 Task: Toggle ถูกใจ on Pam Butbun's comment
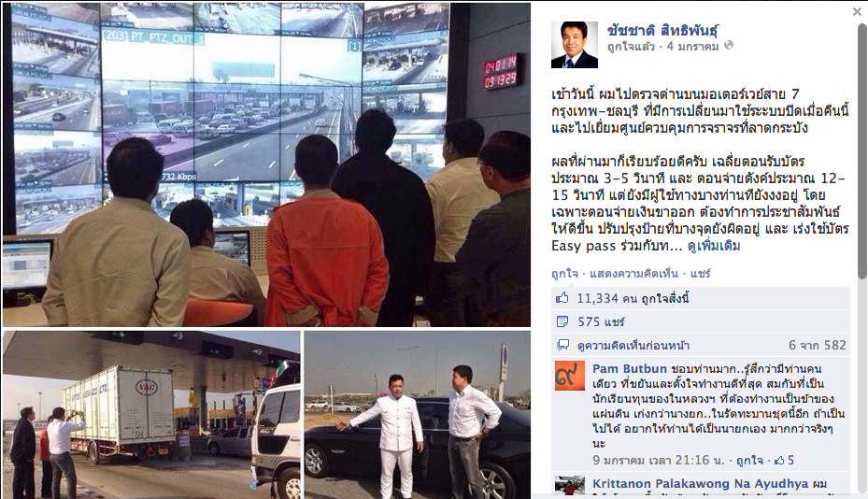coord(749,461)
